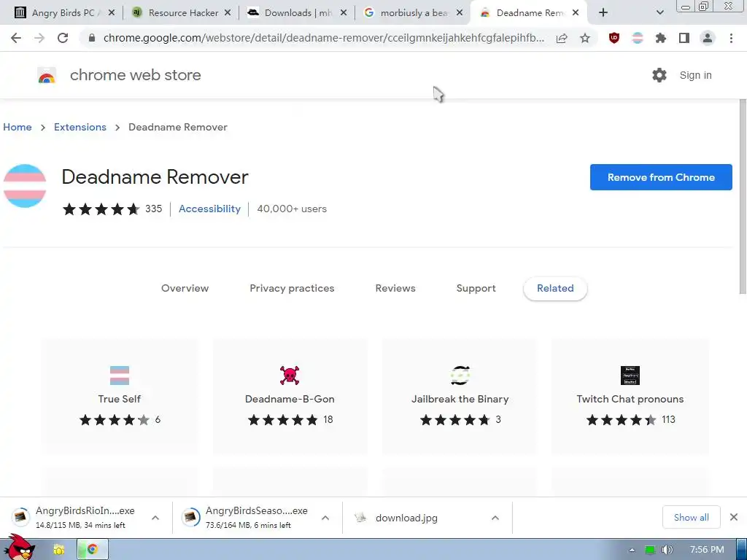Click the browser forward arrow
747x560 pixels.
click(x=39, y=38)
